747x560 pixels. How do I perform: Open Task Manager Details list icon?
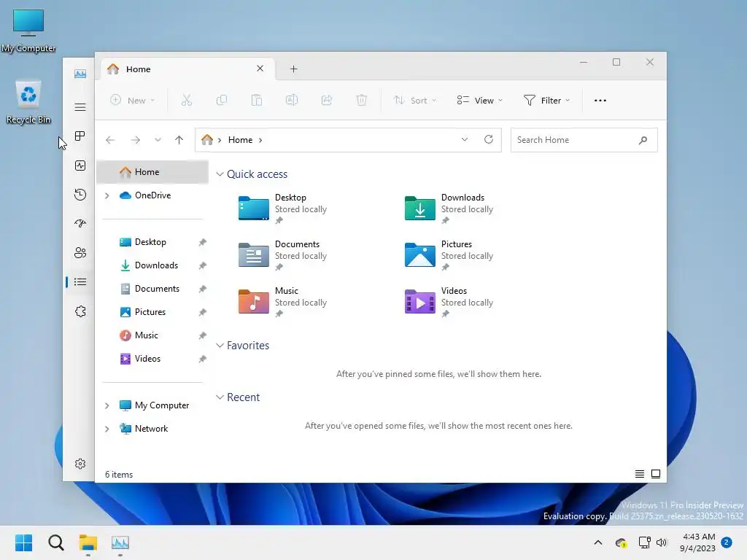(80, 282)
